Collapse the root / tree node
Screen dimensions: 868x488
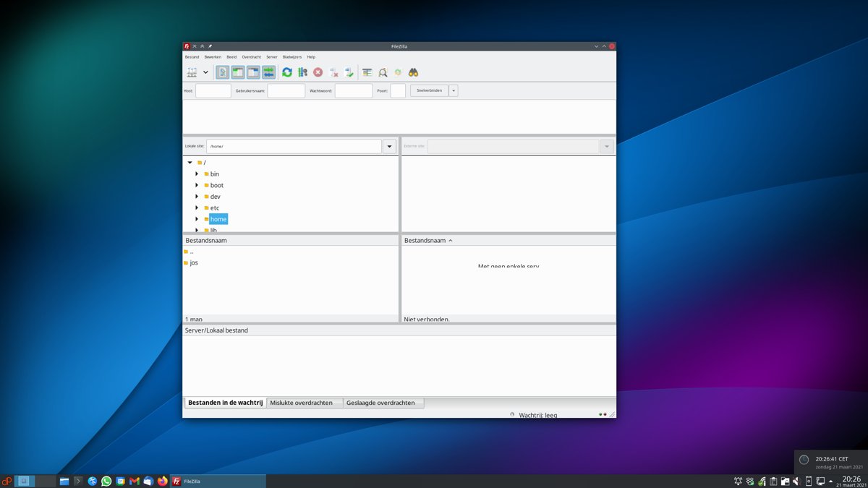[x=190, y=163]
